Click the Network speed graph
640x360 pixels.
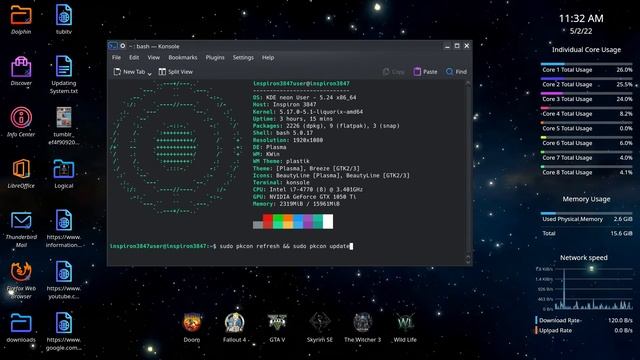[x=584, y=289]
